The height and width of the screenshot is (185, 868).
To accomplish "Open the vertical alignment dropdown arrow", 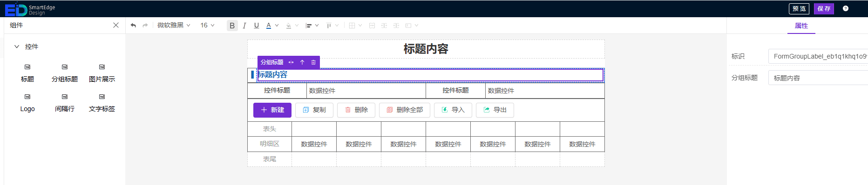I will tap(337, 26).
